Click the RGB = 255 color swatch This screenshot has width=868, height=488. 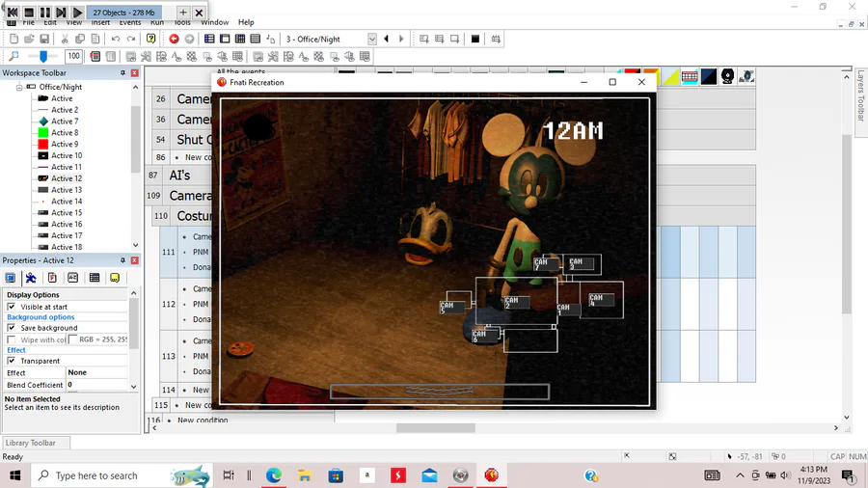pyautogui.click(x=72, y=339)
